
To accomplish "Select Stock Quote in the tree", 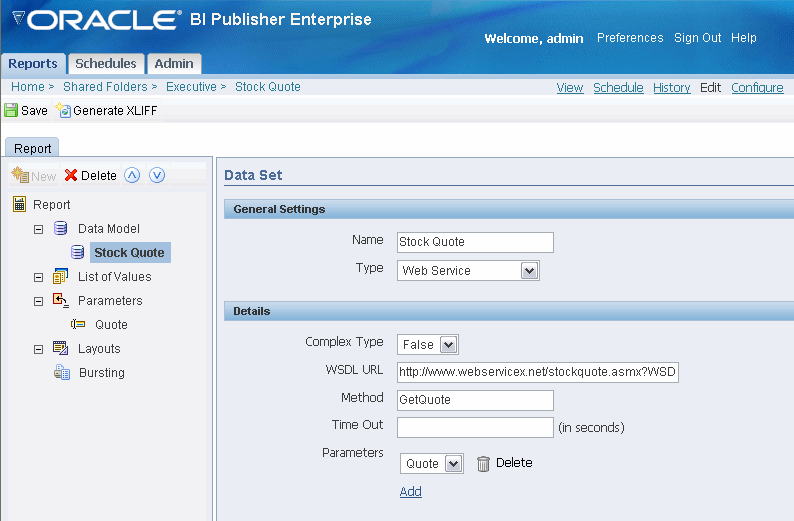I will pos(130,253).
